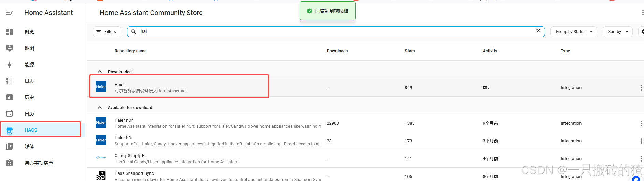644x181 pixels.
Task: Sort by Repository name column header
Action: (130, 51)
